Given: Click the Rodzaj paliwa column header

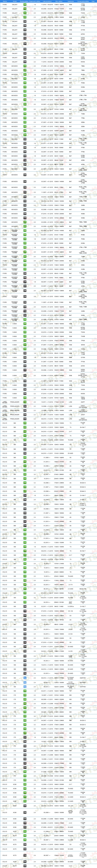Looking at the screenshot, I should click(x=25, y=1).
